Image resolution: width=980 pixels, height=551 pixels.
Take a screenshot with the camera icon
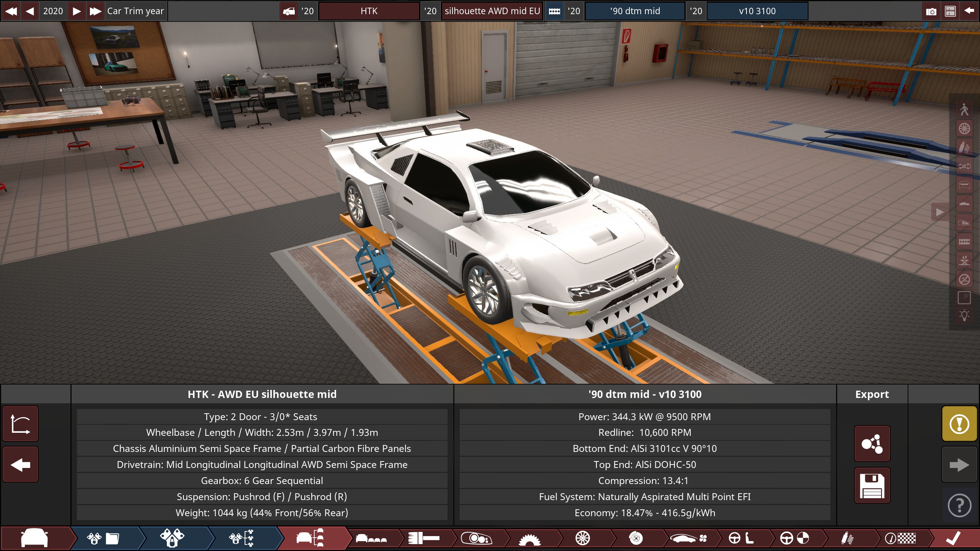(931, 11)
